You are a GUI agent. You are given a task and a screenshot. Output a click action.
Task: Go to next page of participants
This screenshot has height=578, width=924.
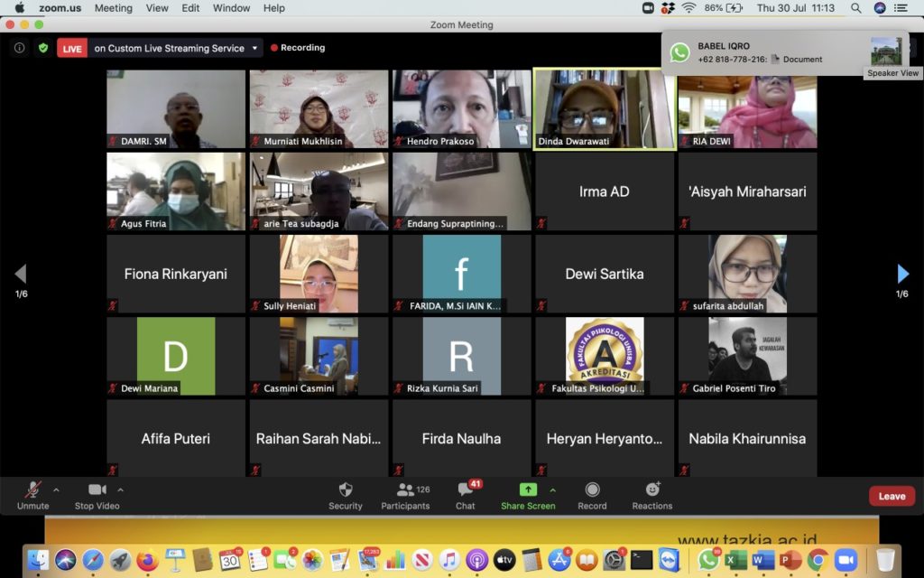[902, 275]
